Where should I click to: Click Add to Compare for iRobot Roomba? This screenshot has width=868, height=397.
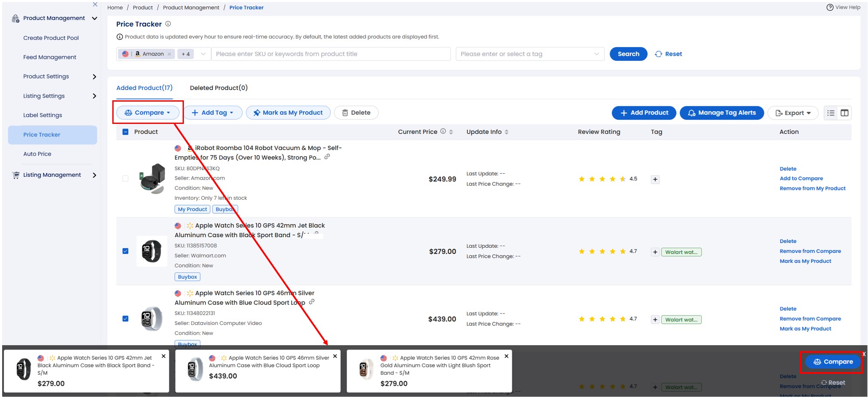point(801,178)
